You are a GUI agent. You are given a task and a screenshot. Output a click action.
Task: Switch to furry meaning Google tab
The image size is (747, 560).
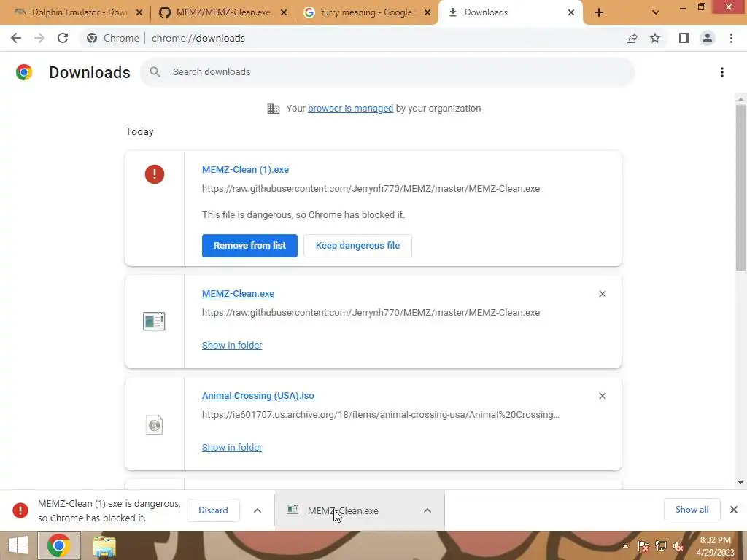tap(366, 13)
